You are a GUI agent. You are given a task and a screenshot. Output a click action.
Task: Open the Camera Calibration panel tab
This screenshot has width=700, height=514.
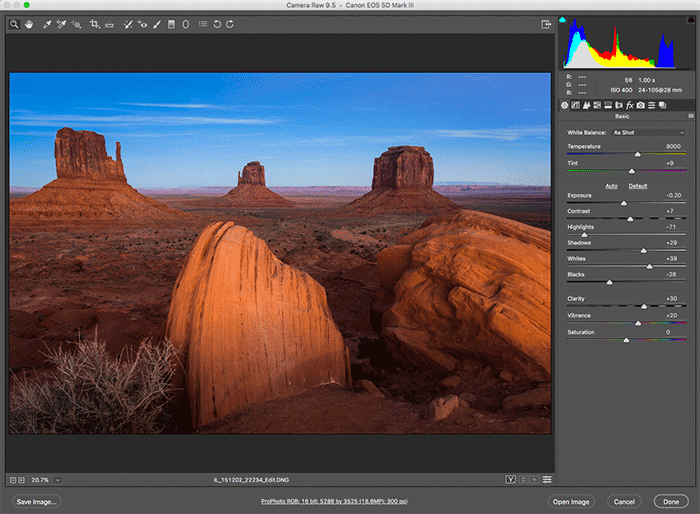641,105
